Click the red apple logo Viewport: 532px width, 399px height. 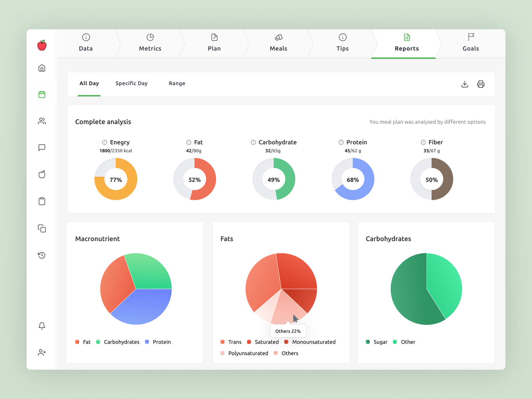point(42,45)
